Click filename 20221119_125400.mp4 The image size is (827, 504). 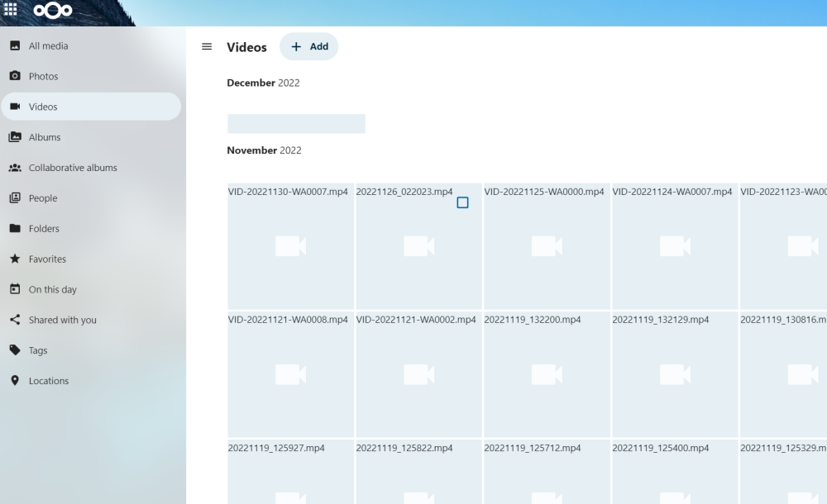660,448
